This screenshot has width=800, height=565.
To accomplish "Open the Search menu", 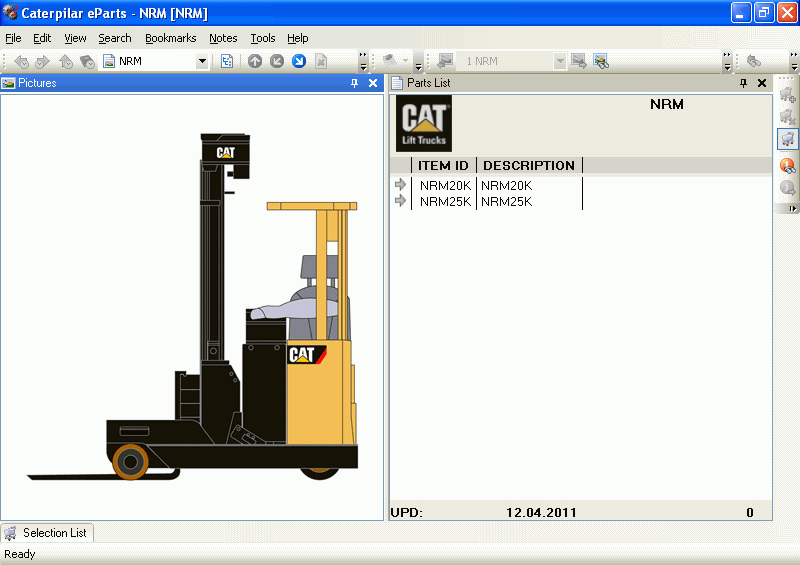I will click(115, 38).
